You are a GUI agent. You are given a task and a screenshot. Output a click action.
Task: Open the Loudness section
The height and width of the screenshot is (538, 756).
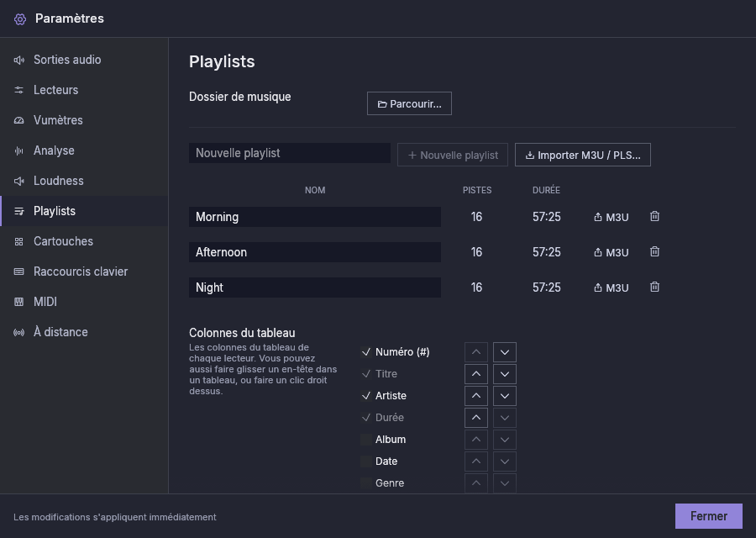pos(84,181)
